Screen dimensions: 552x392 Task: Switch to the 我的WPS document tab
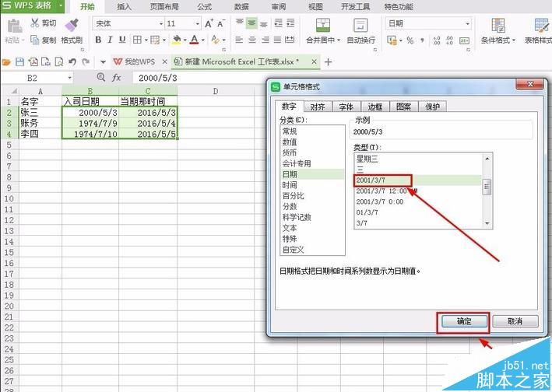[x=139, y=62]
